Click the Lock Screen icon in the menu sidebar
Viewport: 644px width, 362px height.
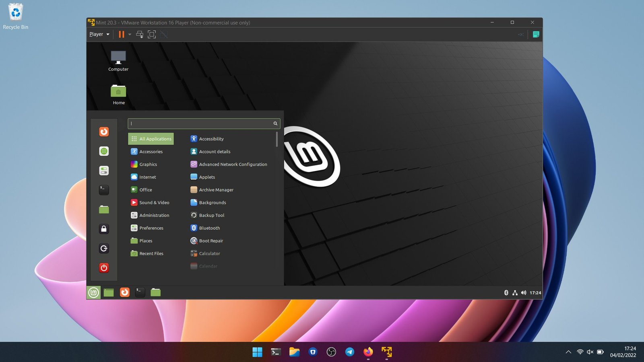(104, 229)
